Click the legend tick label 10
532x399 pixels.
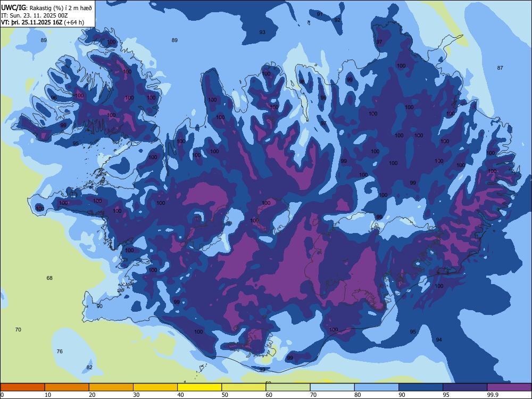coord(48,395)
